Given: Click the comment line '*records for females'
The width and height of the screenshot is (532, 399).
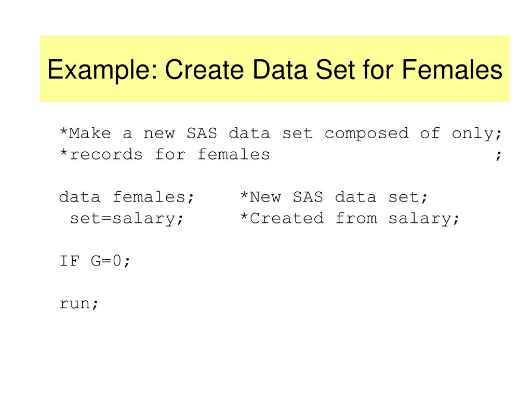Looking at the screenshot, I should point(165,155).
